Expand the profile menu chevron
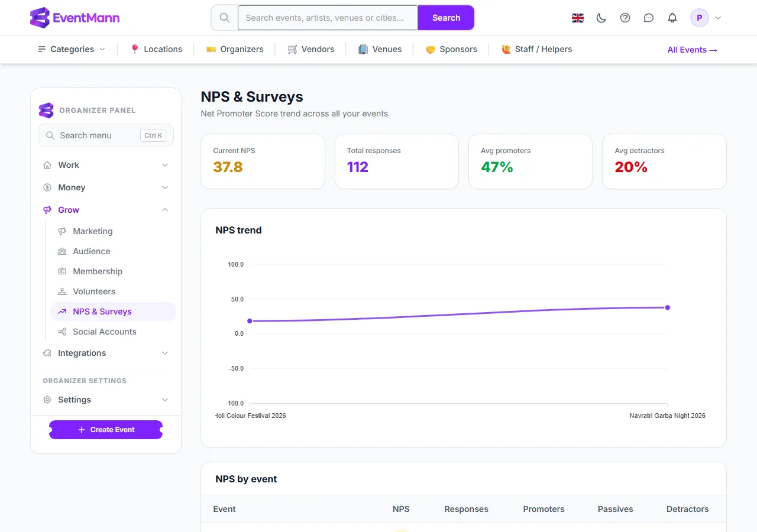Image resolution: width=757 pixels, height=532 pixels. point(718,18)
